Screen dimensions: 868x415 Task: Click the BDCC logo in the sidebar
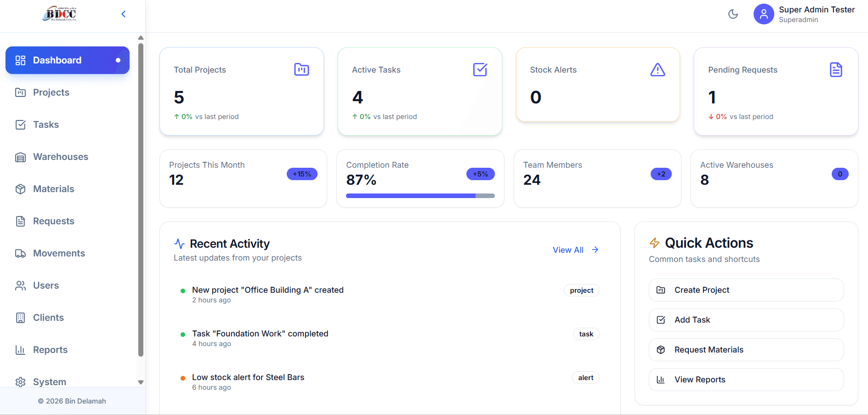[60, 14]
